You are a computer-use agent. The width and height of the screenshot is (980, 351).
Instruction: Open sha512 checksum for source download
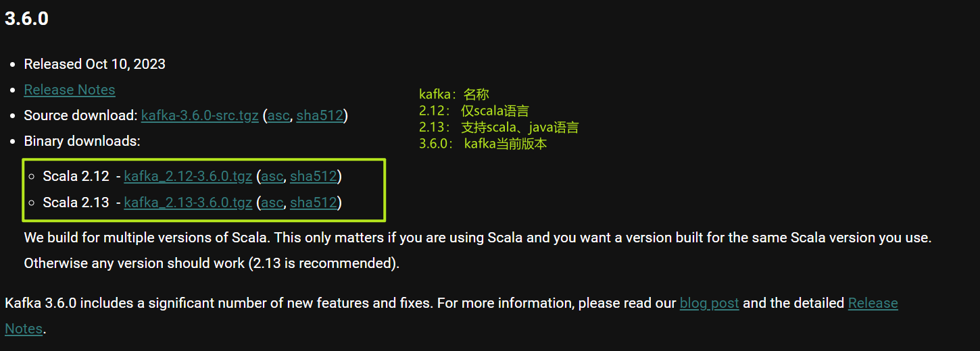pyautogui.click(x=320, y=115)
